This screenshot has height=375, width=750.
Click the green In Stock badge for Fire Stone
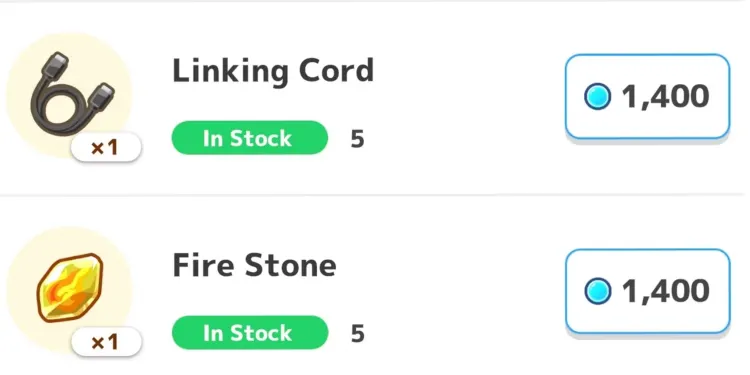250,333
